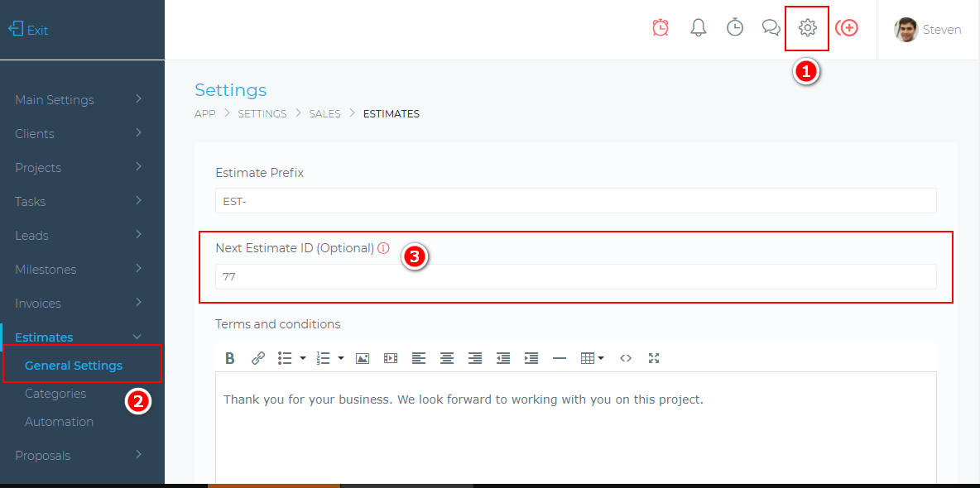Screen dimensions: 980x488
Task: Open the chat messages icon
Action: (x=771, y=27)
